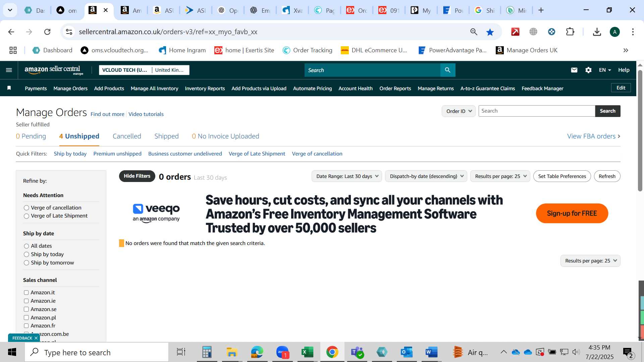Select Ship by today radio button
This screenshot has height=362, width=644.
pos(26,254)
